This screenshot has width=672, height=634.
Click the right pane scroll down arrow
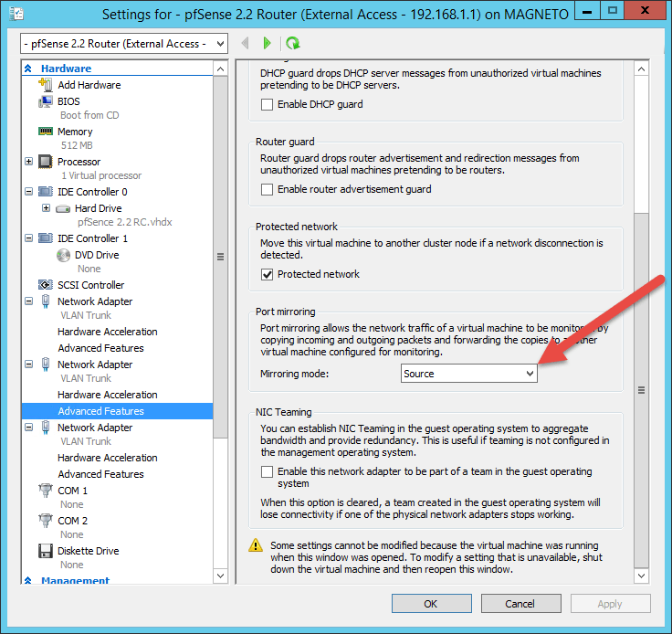641,576
